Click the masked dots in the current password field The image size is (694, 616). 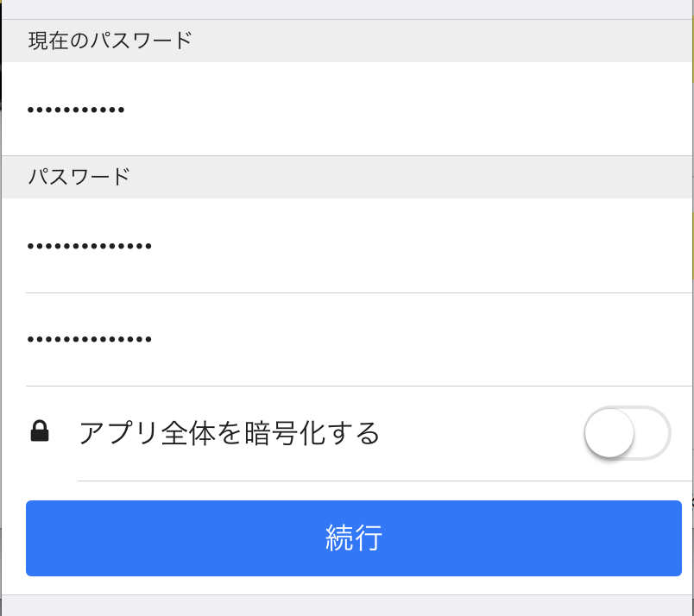76,110
